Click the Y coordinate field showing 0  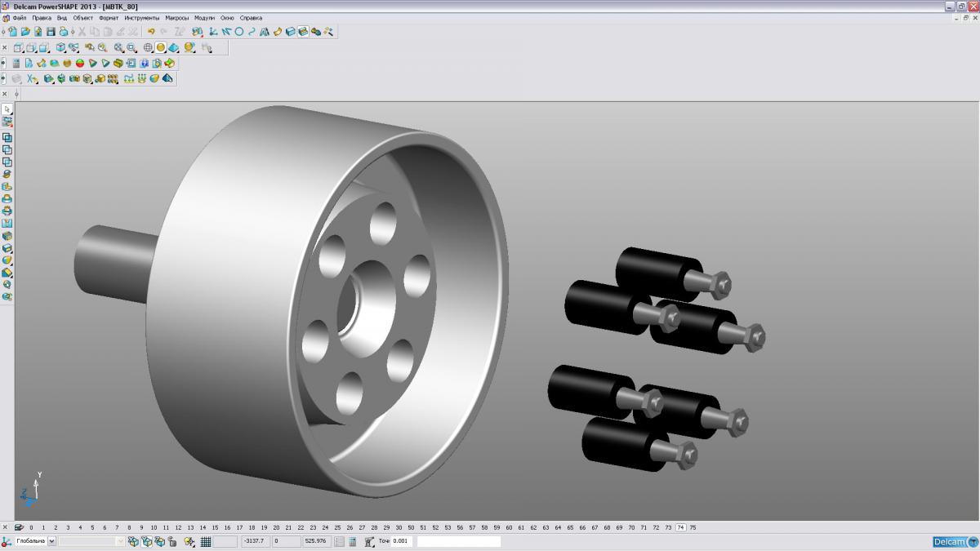(x=287, y=541)
